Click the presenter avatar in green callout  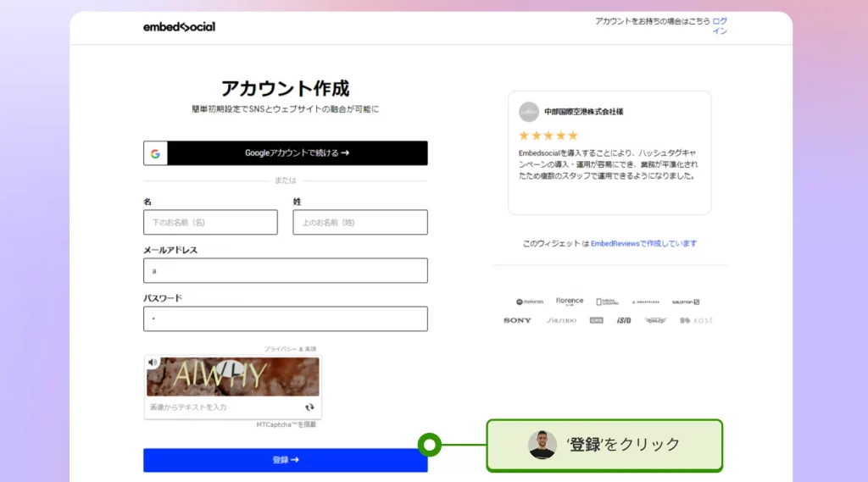[x=542, y=445]
